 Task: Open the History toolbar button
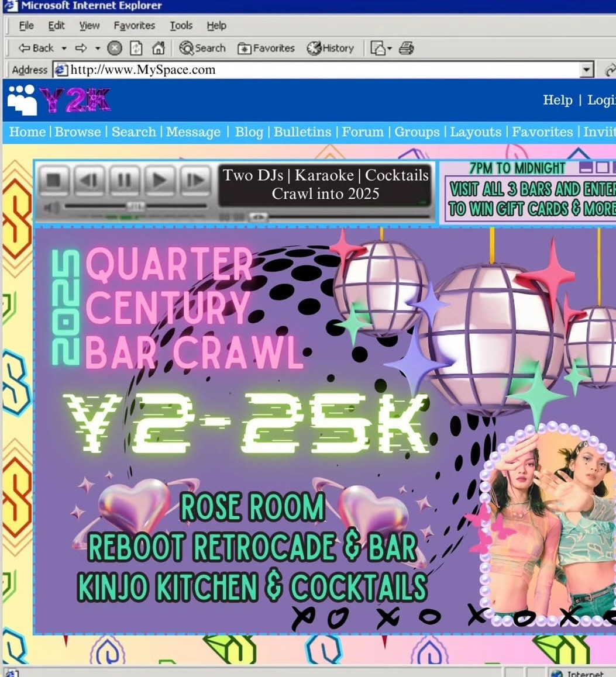[x=331, y=49]
